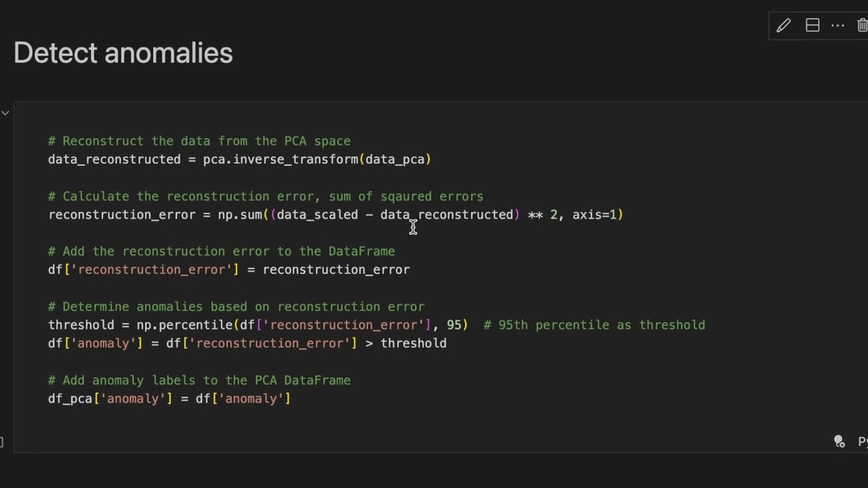This screenshot has height=488, width=868.
Task: Click the lightbulb icon at the cell's bottom right
Action: 839,442
